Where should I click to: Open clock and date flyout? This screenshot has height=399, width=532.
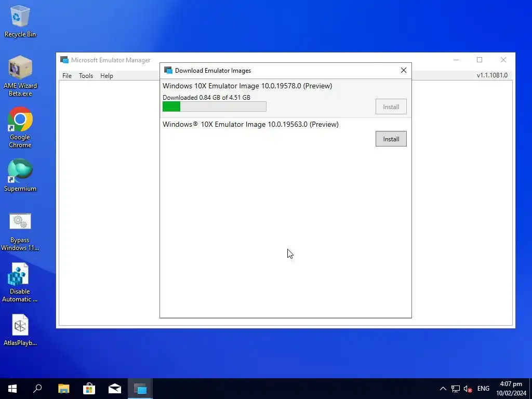511,389
